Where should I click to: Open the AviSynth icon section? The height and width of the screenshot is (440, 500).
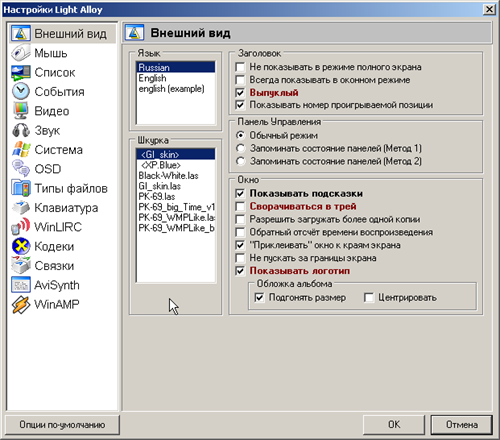[x=21, y=285]
